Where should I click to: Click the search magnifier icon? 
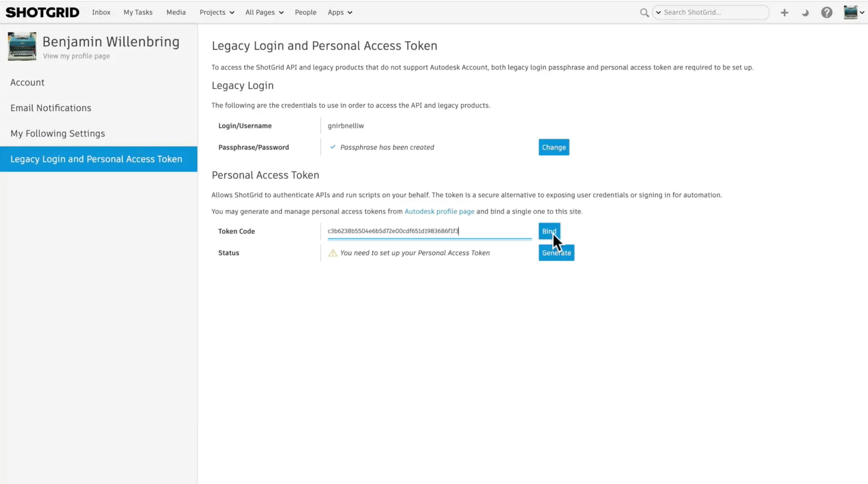click(644, 13)
